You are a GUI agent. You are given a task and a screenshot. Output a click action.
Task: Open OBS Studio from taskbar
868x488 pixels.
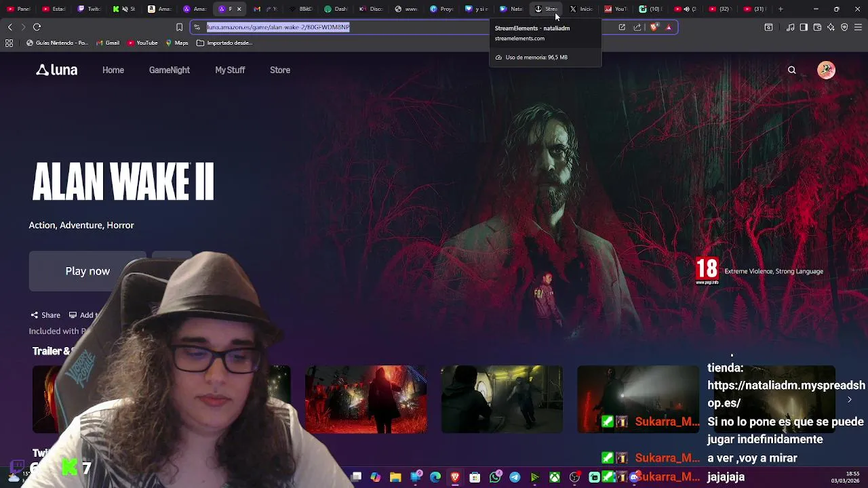(x=574, y=477)
